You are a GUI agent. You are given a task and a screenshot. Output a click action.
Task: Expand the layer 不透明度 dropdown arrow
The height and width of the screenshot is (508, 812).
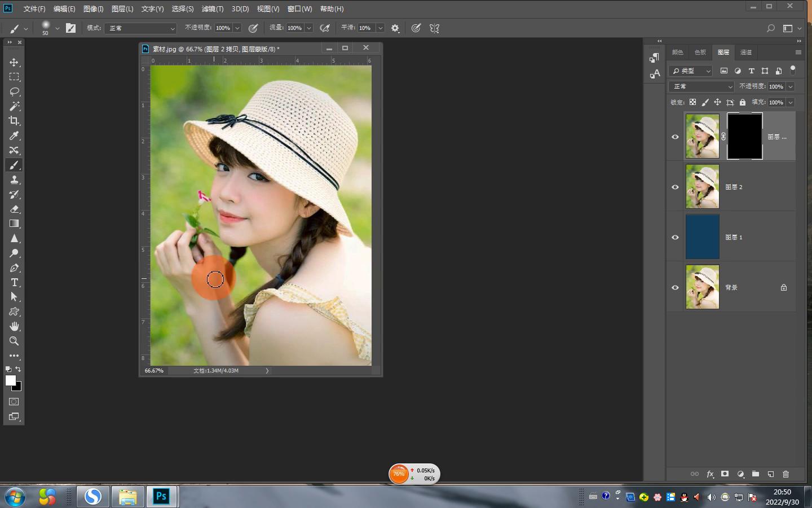pyautogui.click(x=791, y=86)
